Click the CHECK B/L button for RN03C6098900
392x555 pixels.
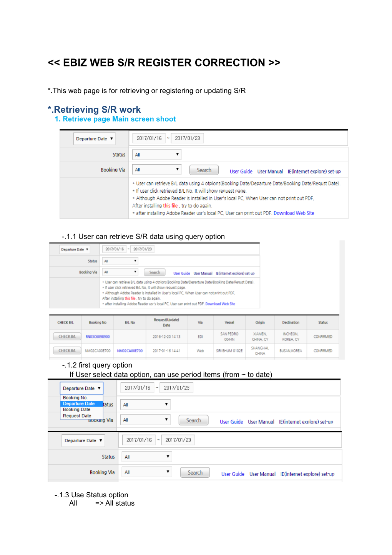pos(66,336)
